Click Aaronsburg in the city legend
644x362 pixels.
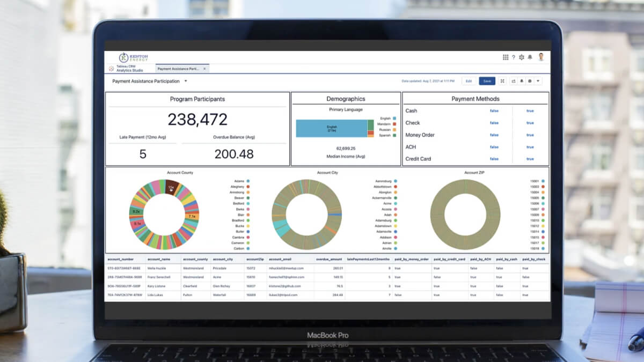coord(386,181)
